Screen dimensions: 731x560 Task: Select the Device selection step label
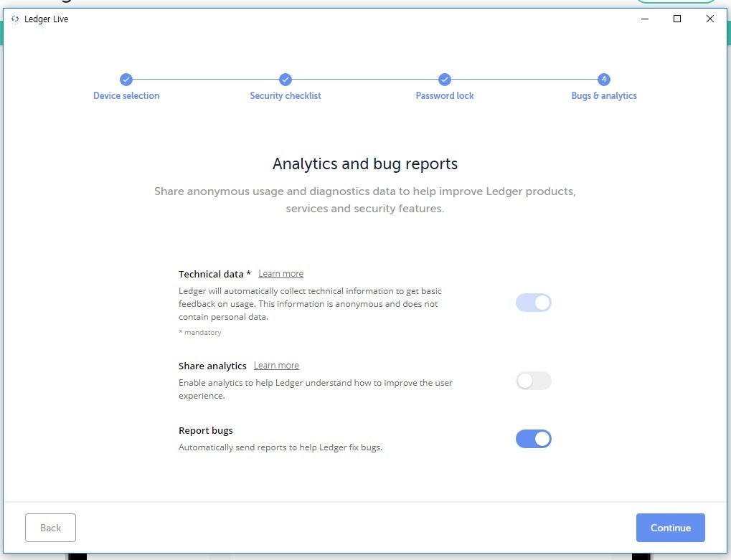tap(126, 95)
